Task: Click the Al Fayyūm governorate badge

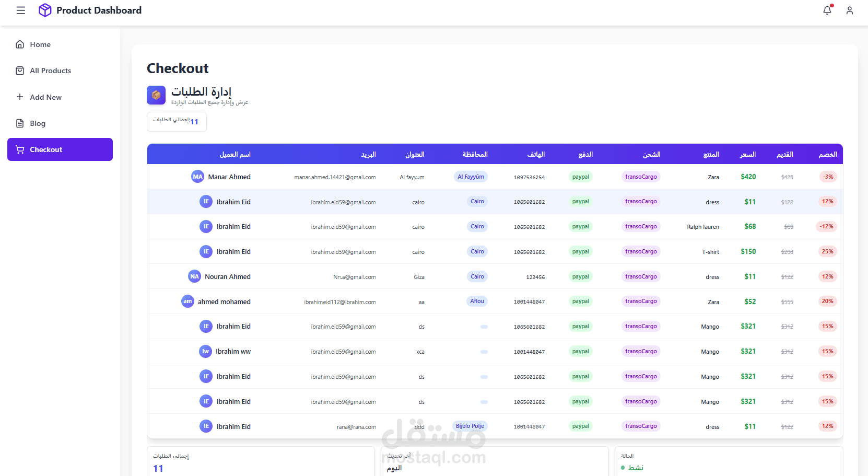Action: coord(471,177)
